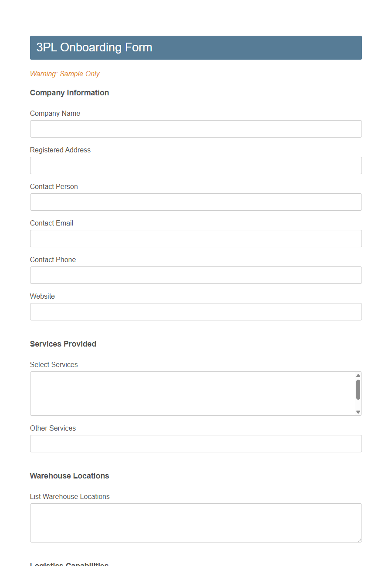Click the Warehouse Locations section heading
Image resolution: width=392 pixels, height=566 pixels.
(x=69, y=476)
